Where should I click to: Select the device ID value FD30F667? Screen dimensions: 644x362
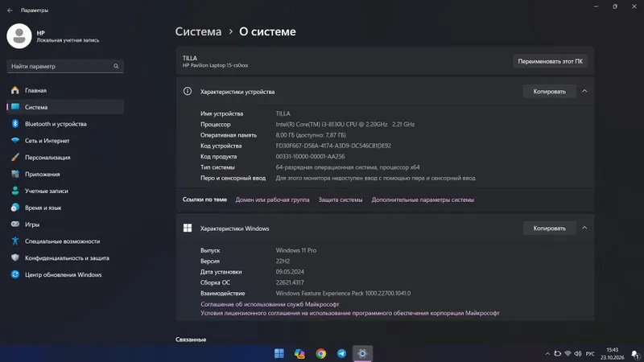[x=333, y=146]
